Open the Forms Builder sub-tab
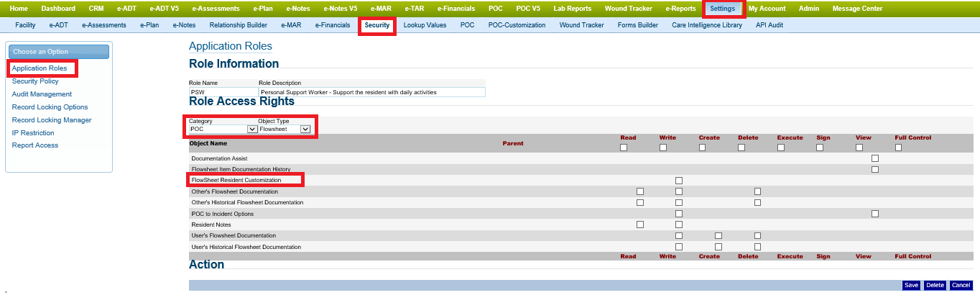This screenshot has height=308, width=980. pos(637,25)
